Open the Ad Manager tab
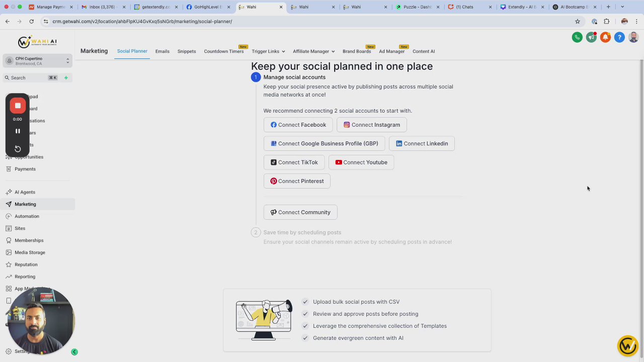Viewport: 644px width, 362px height. pos(392,51)
